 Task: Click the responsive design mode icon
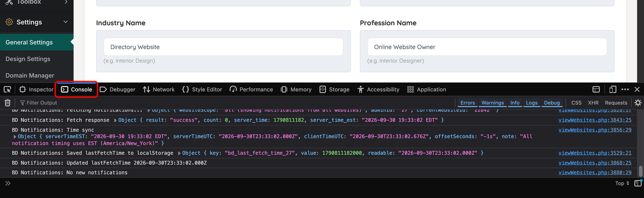tap(613, 89)
